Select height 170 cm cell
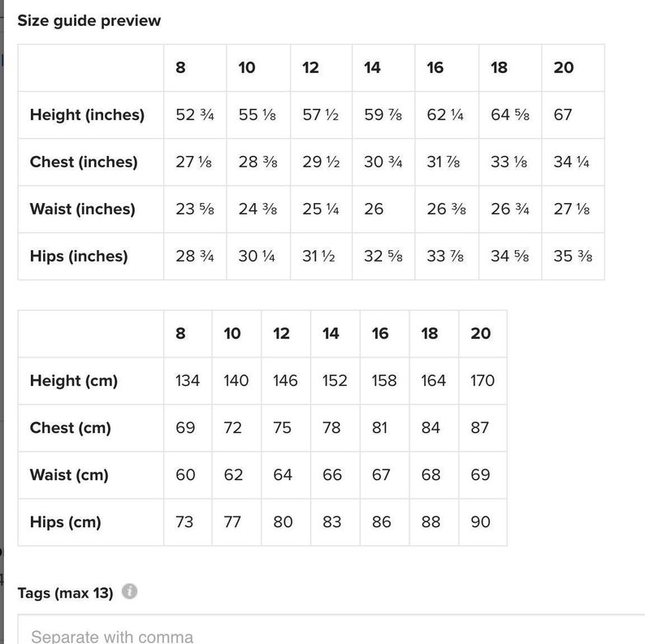The width and height of the screenshot is (645, 644). tap(482, 381)
